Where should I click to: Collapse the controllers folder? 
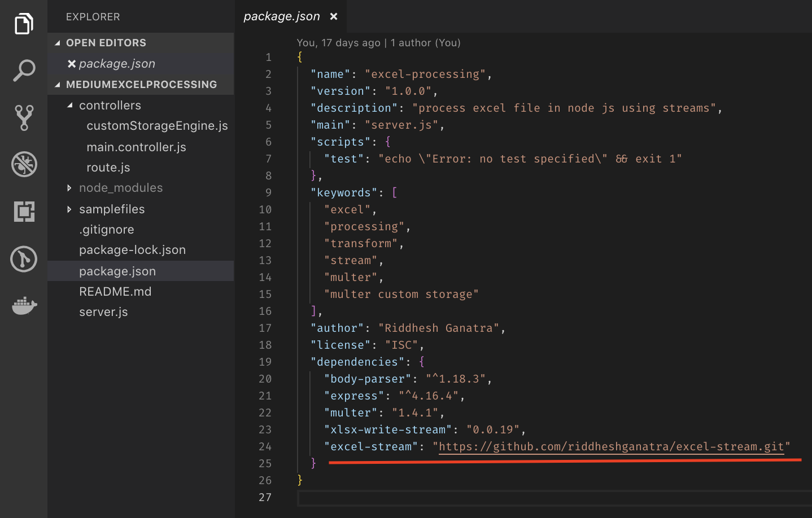pyautogui.click(x=70, y=106)
